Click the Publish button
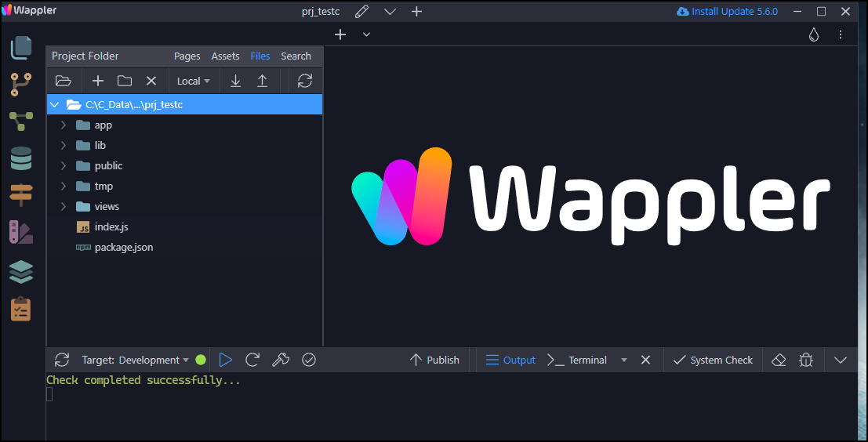The height and width of the screenshot is (442, 868). point(434,360)
